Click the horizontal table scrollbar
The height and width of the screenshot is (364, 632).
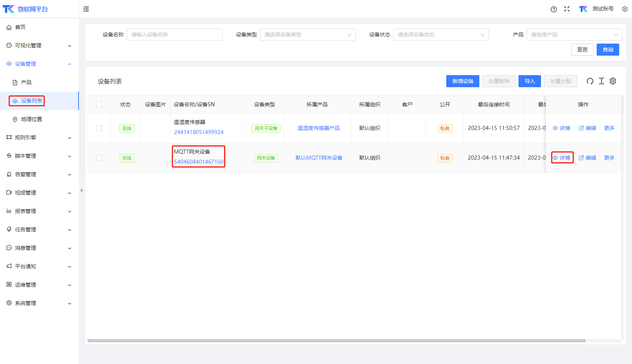336,341
